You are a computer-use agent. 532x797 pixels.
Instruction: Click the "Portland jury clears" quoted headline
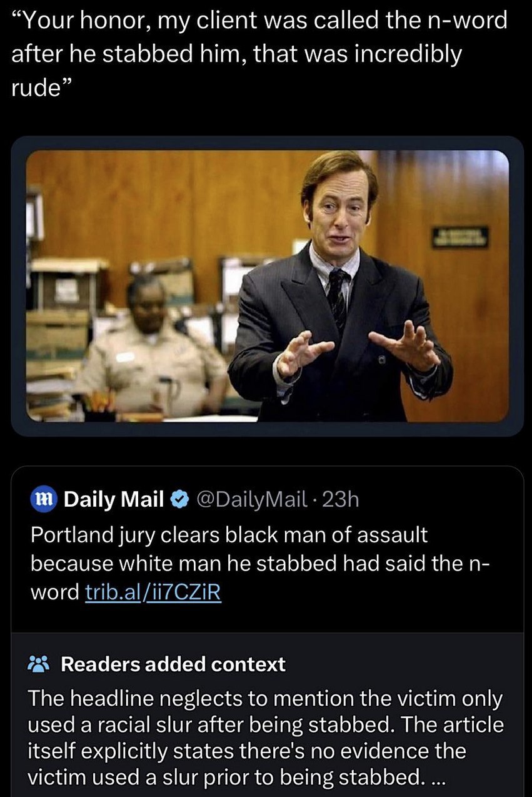[x=229, y=536]
